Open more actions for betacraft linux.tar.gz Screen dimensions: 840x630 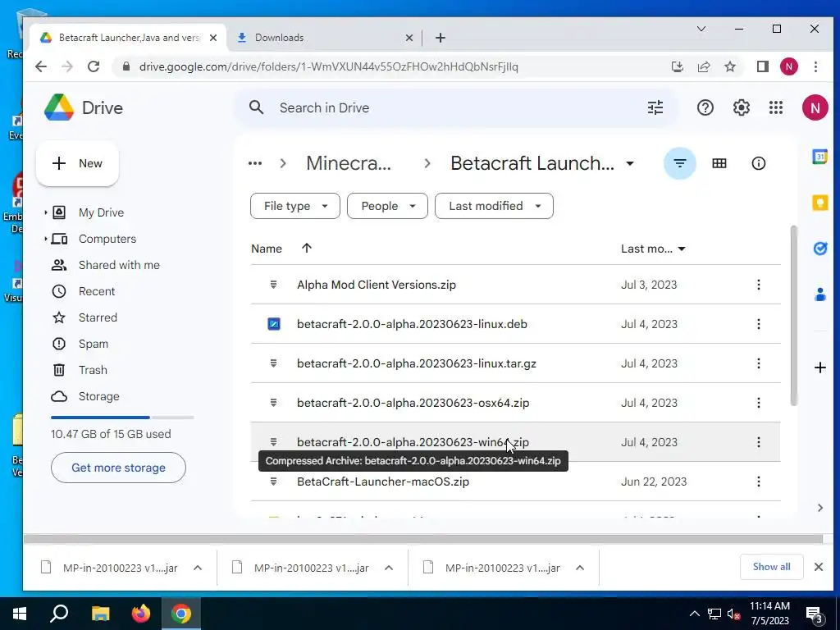(759, 363)
